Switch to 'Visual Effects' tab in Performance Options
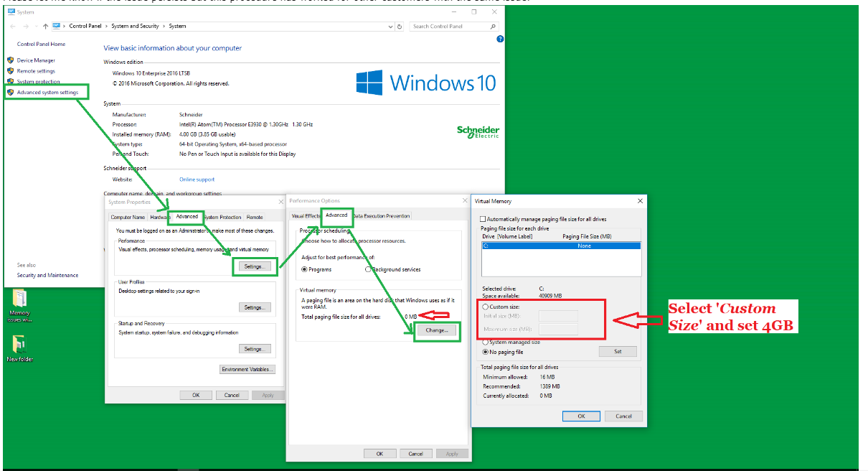Viewport: 868px width, 471px height. tap(306, 215)
